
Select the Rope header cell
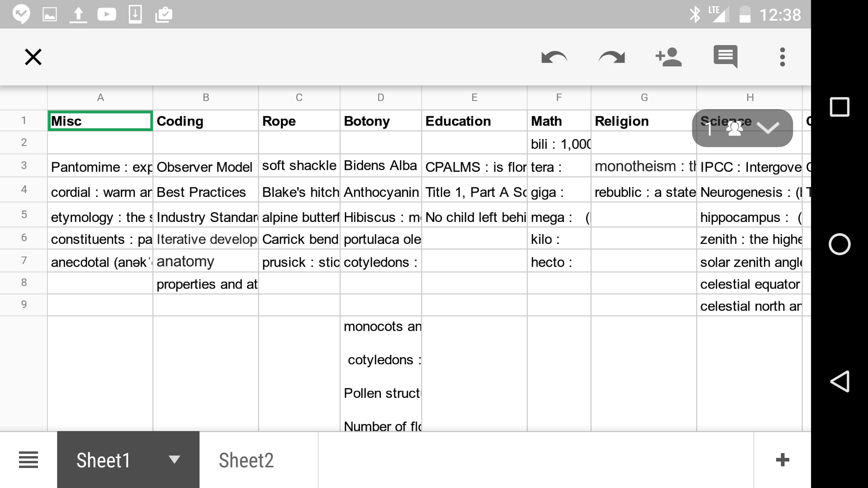click(x=299, y=121)
